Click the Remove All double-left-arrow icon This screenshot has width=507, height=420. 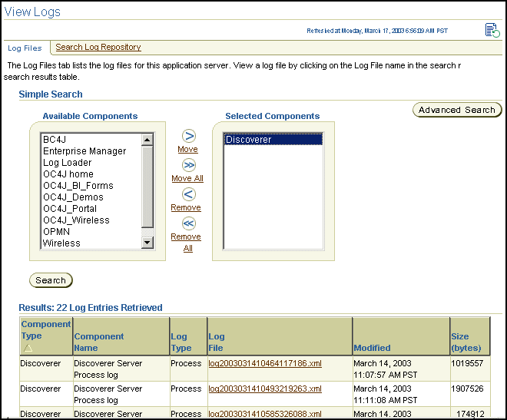point(189,223)
